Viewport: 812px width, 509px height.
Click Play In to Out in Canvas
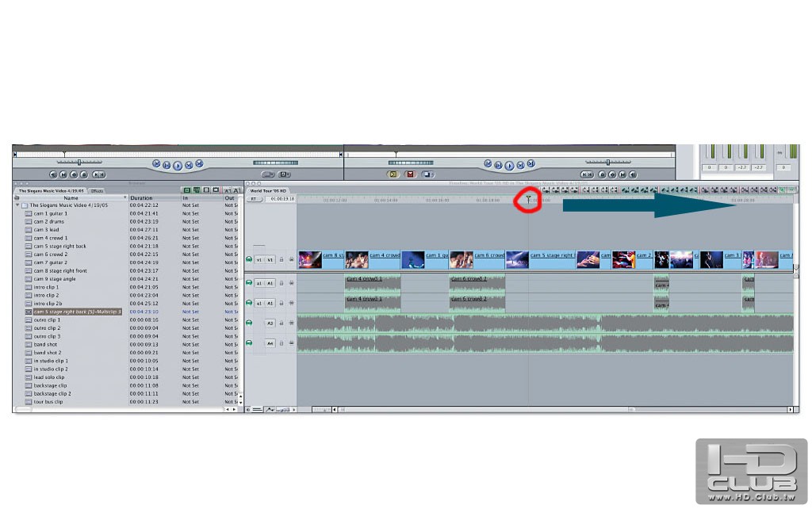point(498,165)
